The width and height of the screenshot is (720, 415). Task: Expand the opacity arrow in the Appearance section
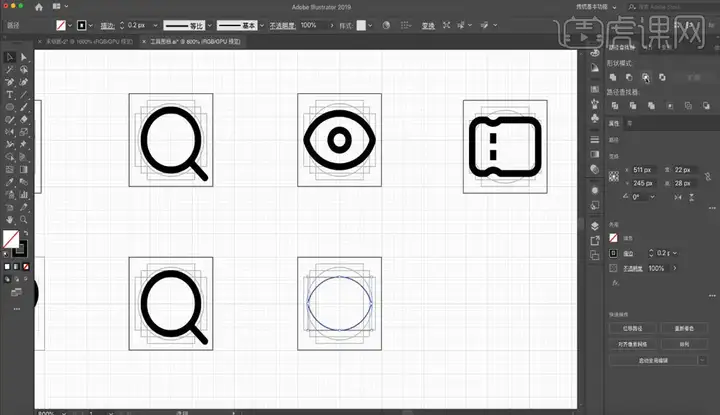click(675, 268)
